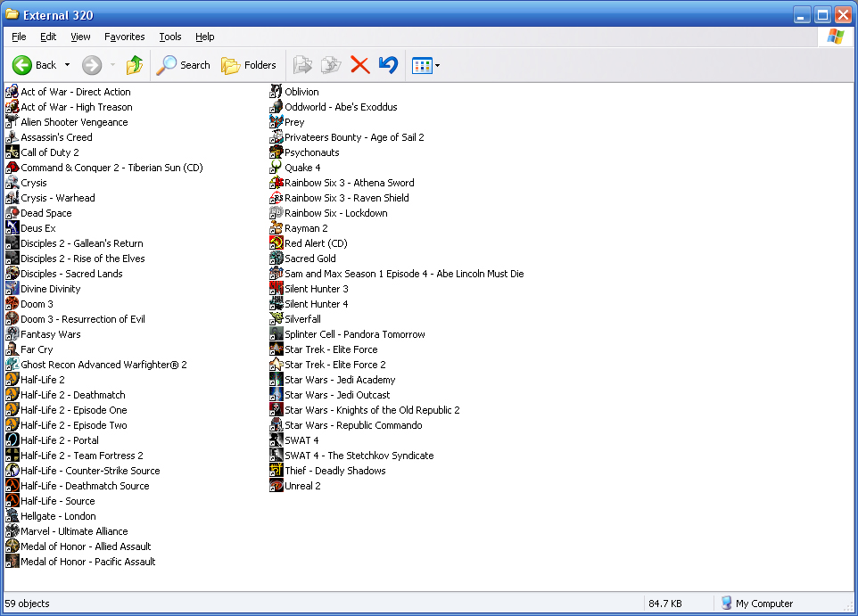Viewport: 858px width, 616px height.
Task: Click 'My Computer' zone in status bar
Action: (x=756, y=604)
